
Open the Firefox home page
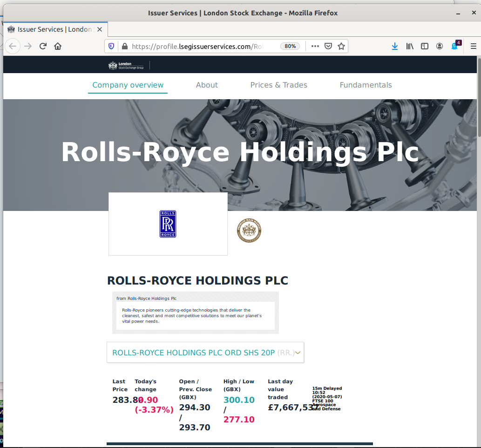(x=58, y=46)
